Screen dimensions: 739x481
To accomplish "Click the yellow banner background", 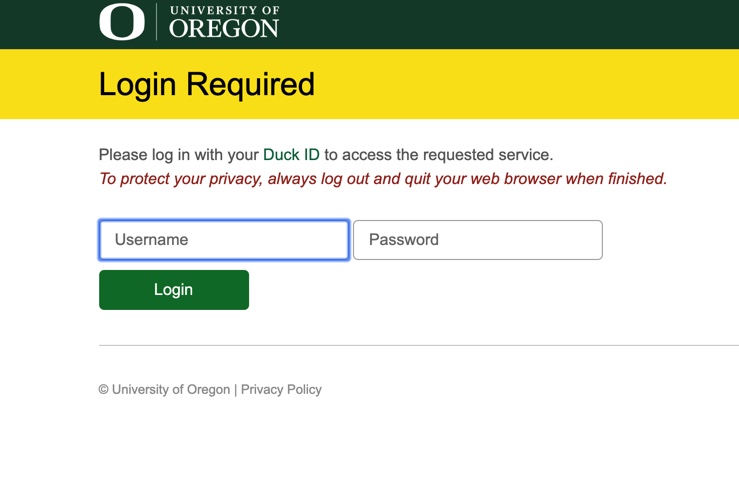I will (518, 84).
